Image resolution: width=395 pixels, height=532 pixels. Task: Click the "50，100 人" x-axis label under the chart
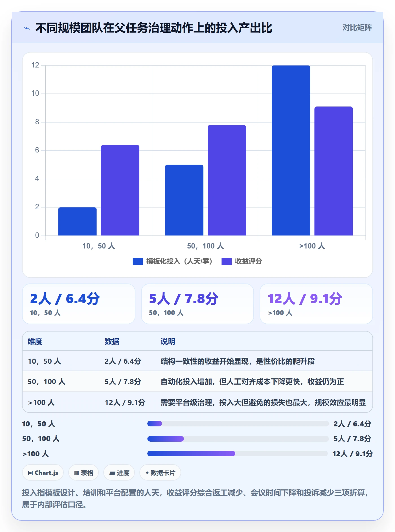(x=205, y=246)
